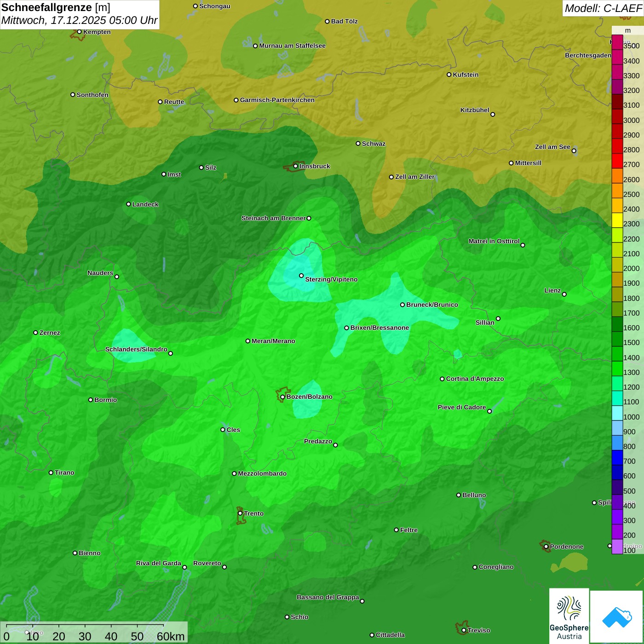Click the 3500 m legend color swatch
Viewport: 644px width, 644px height.
617,42
